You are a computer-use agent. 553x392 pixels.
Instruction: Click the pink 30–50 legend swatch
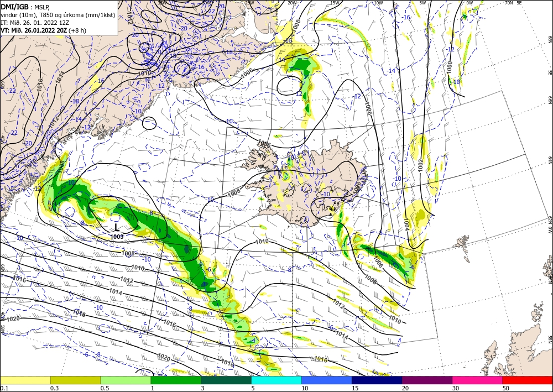click(x=478, y=380)
